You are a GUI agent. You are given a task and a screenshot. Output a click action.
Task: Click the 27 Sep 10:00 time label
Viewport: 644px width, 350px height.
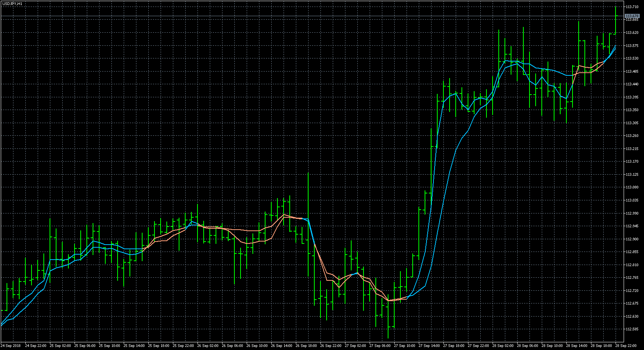tap(405, 346)
